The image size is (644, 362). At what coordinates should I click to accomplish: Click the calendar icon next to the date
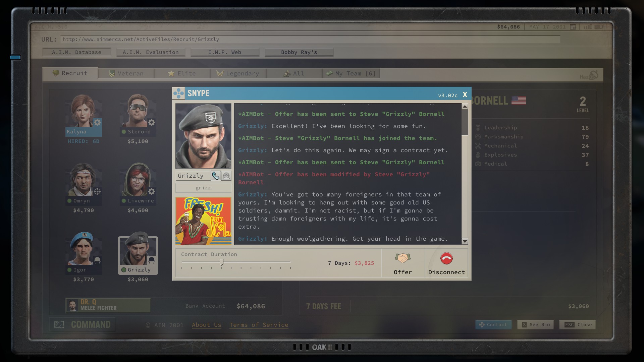point(573,27)
